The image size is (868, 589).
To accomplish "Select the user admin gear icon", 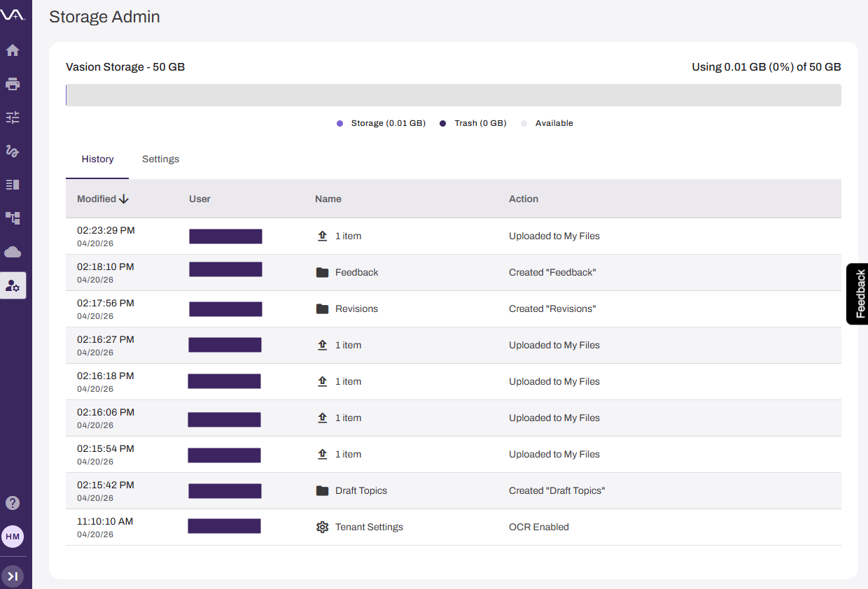I will click(13, 285).
